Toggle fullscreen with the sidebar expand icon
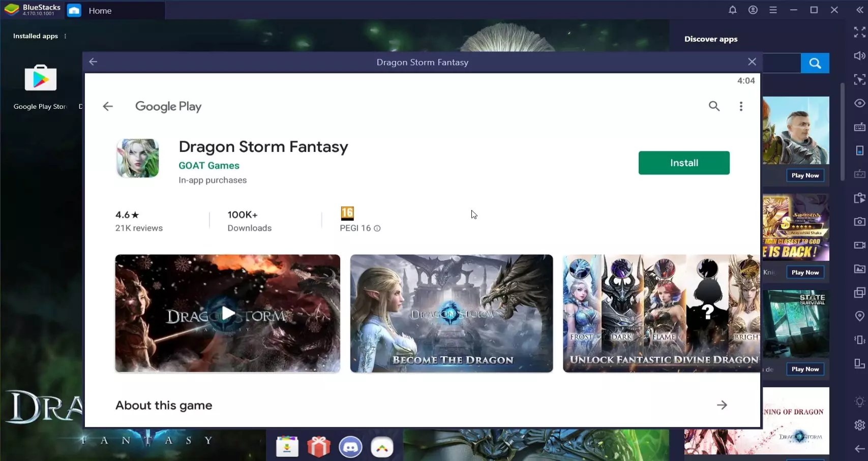The image size is (868, 461). [x=859, y=33]
